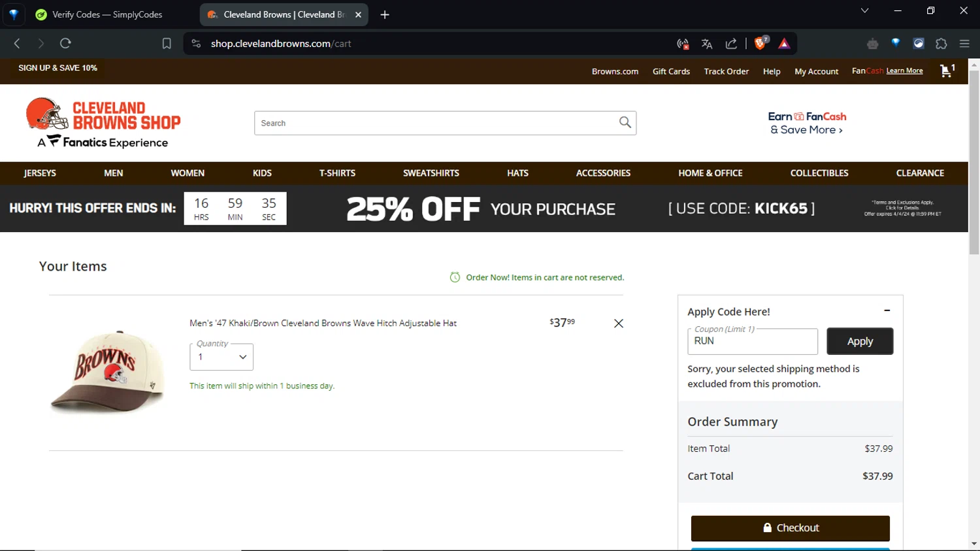
Task: Collapse the Apply Code Here section
Action: click(887, 311)
